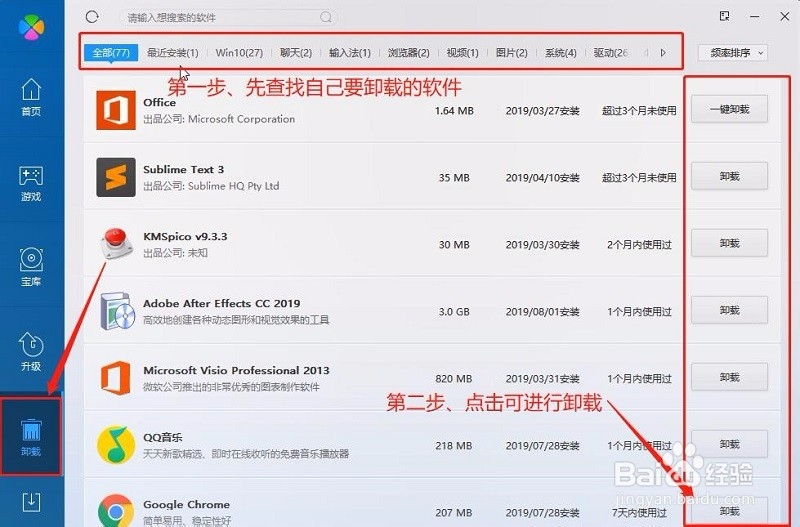This screenshot has height=527, width=800.
Task: Click the Google Chrome icon
Action: coord(116,510)
